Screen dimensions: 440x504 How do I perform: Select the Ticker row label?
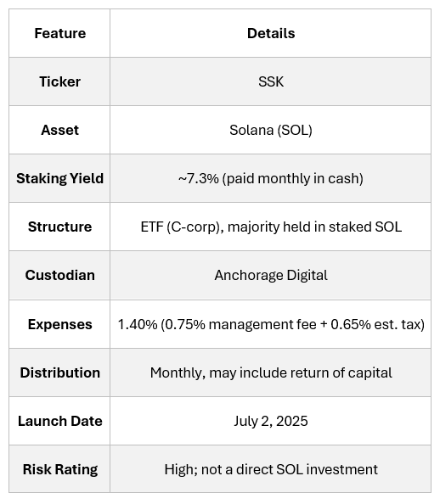click(59, 81)
